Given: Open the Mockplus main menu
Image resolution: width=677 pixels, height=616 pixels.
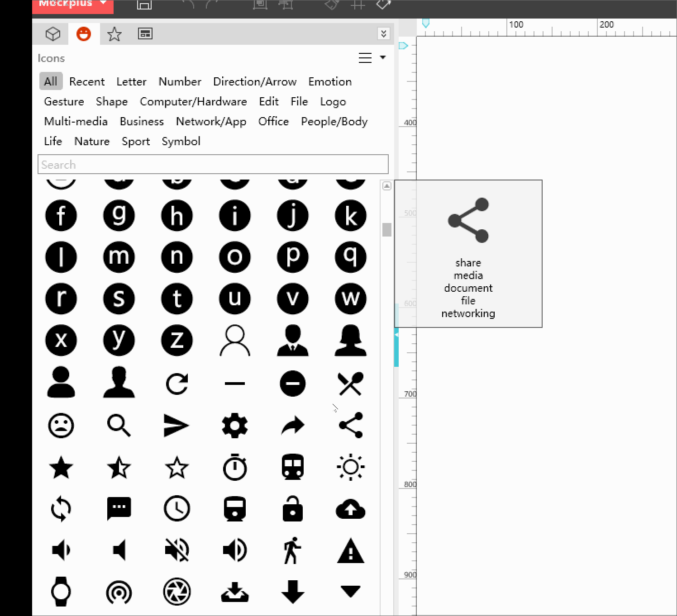Looking at the screenshot, I should pos(72,5).
